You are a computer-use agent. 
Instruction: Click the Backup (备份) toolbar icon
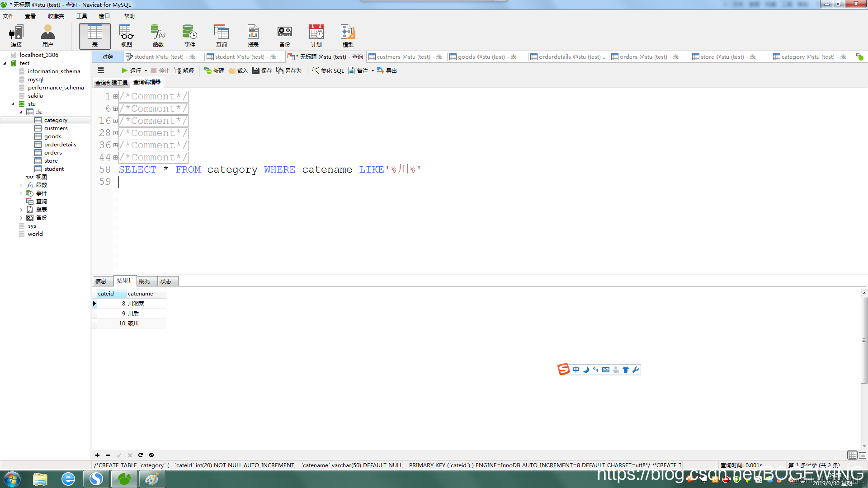[x=284, y=36]
